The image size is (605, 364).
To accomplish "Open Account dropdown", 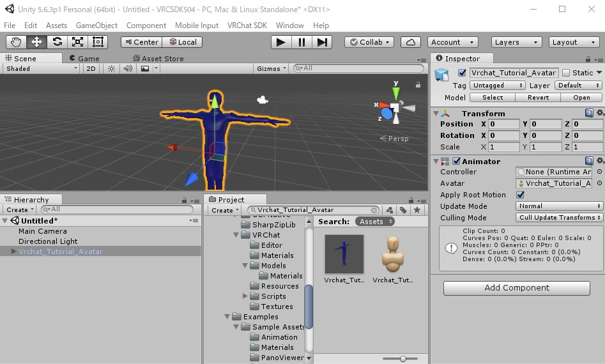I will coord(452,42).
